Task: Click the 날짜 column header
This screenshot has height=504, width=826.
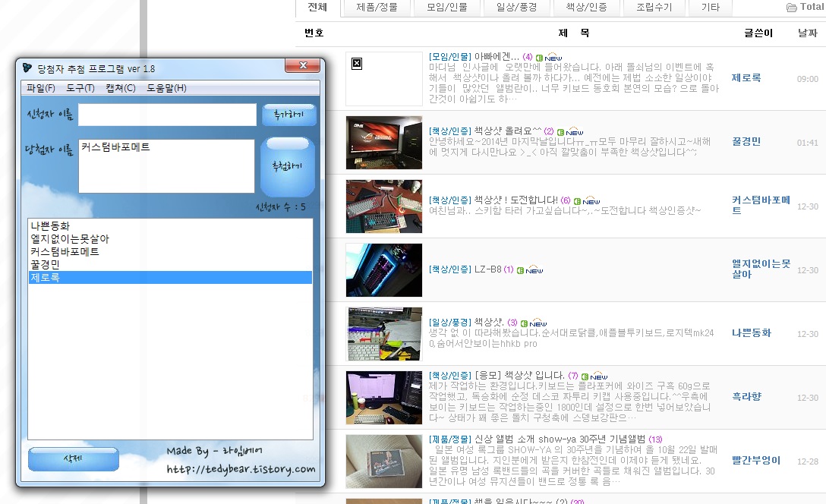Action: 808,33
